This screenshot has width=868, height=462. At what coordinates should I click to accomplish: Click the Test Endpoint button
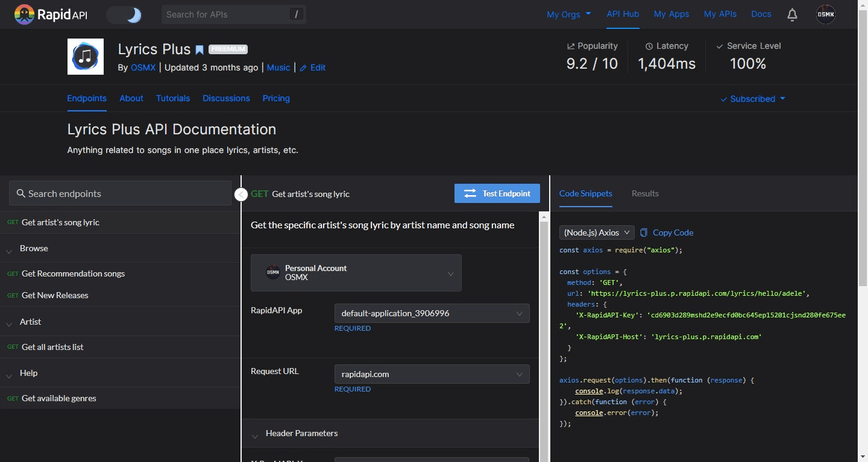(x=497, y=193)
